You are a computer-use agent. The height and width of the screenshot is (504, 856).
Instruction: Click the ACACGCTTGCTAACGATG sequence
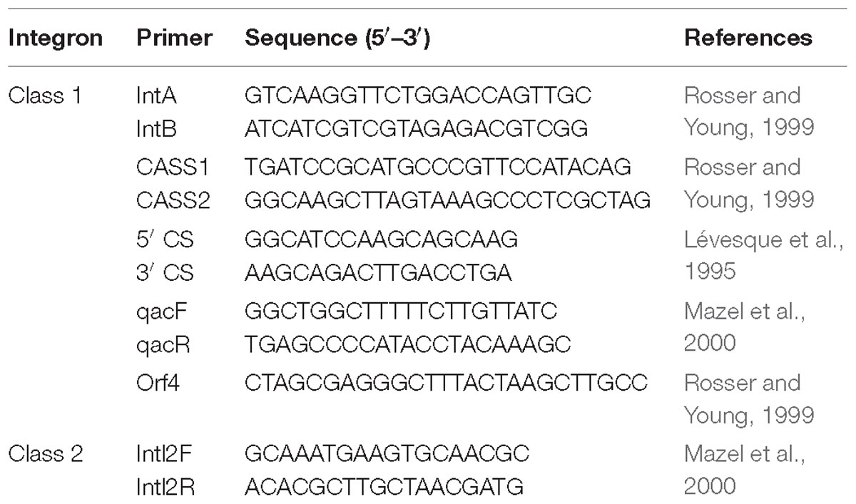384,487
